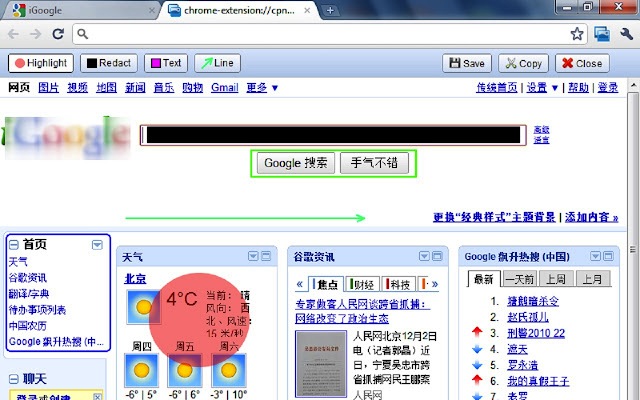Reload the page with refresh icon

tap(61, 34)
